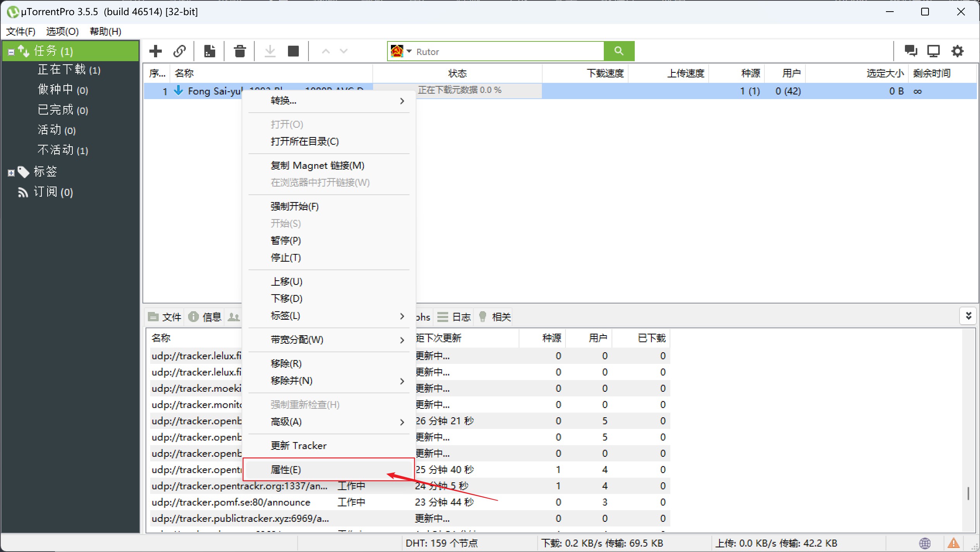
Task: Collapse the 任务 tree node
Action: (11, 52)
